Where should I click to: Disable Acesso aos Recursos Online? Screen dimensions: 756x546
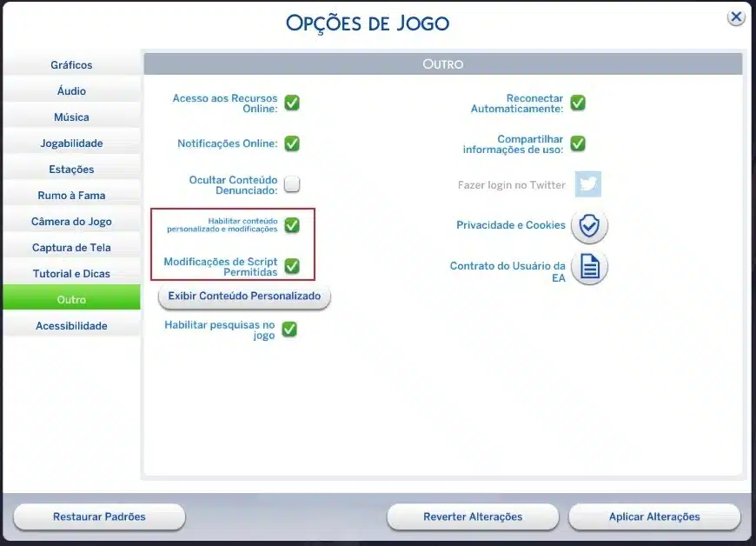(291, 103)
